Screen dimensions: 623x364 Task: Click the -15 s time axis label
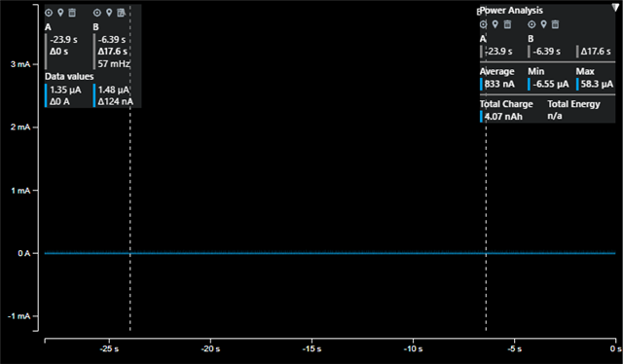[311, 349]
